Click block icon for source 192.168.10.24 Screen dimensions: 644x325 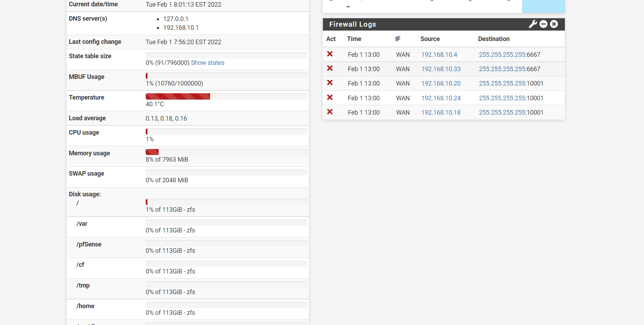tap(330, 97)
